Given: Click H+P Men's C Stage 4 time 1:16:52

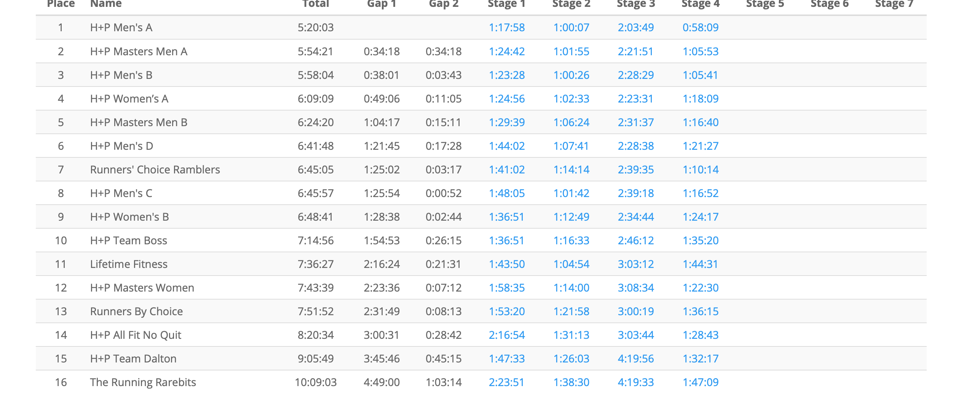Looking at the screenshot, I should tap(700, 193).
